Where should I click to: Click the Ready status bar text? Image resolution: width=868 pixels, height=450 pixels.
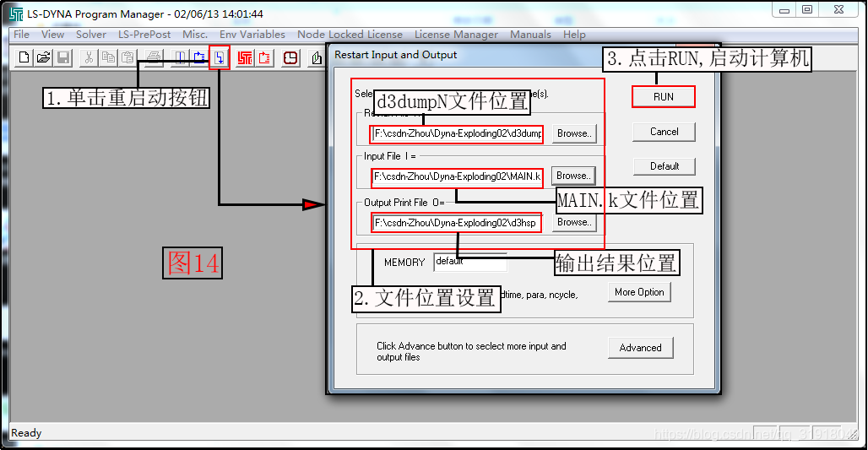pyautogui.click(x=26, y=433)
